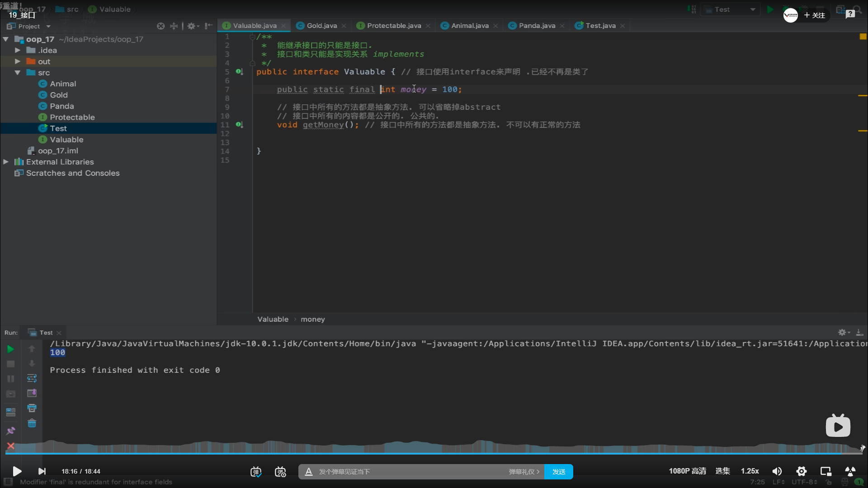868x488 pixels.
Task: Open video player settings gear
Action: (x=802, y=471)
